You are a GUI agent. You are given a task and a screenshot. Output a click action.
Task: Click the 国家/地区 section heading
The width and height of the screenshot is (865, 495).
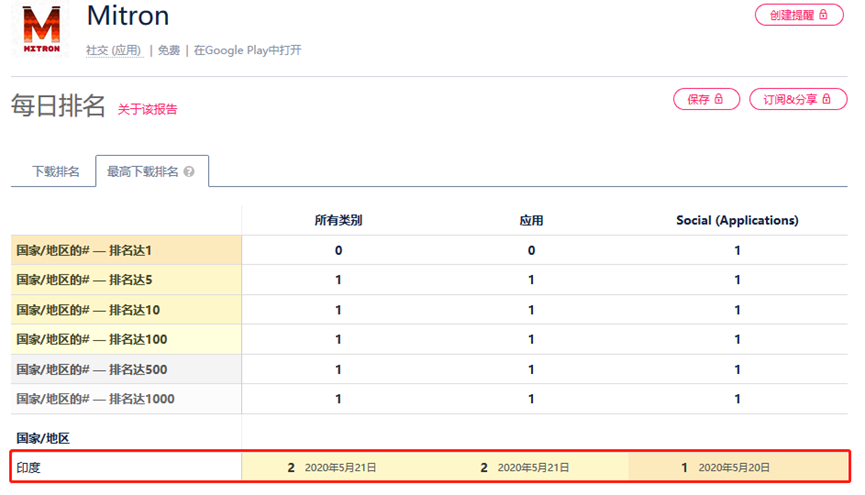(x=43, y=438)
